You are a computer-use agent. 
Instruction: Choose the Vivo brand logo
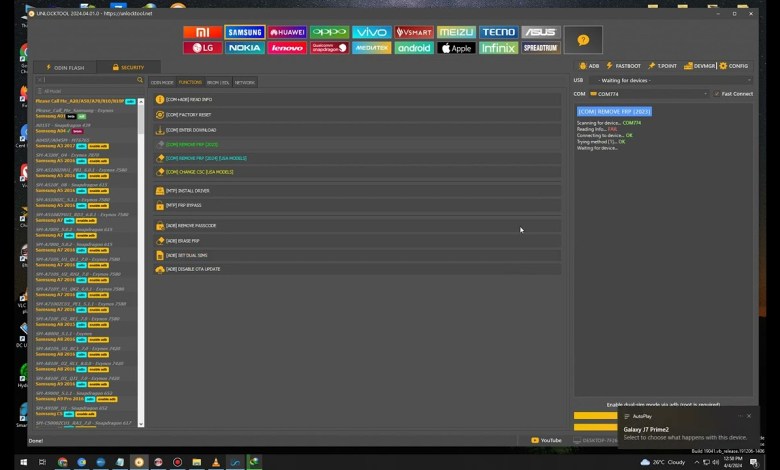point(372,32)
